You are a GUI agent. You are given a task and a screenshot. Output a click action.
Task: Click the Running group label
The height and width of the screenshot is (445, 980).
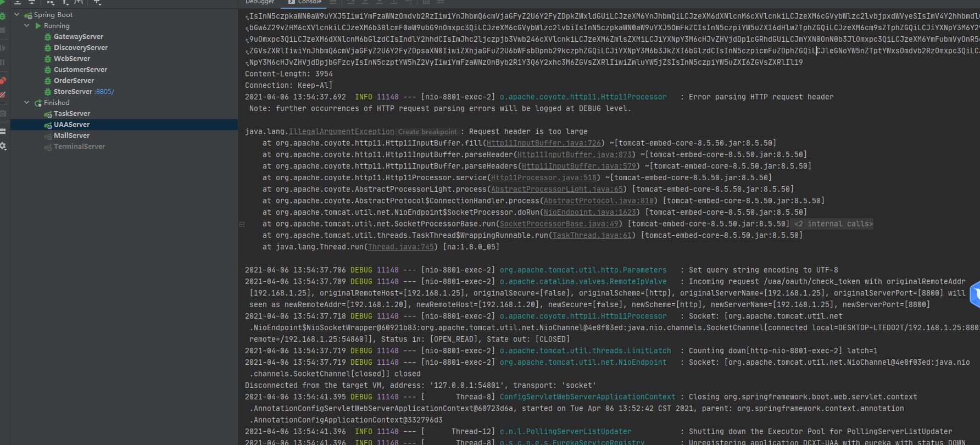[57, 26]
